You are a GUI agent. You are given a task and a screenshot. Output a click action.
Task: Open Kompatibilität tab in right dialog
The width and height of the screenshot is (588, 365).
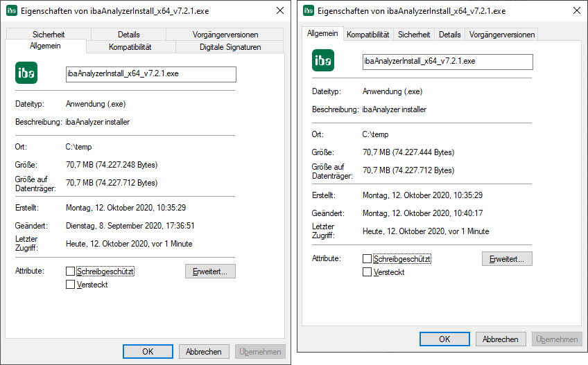(368, 35)
